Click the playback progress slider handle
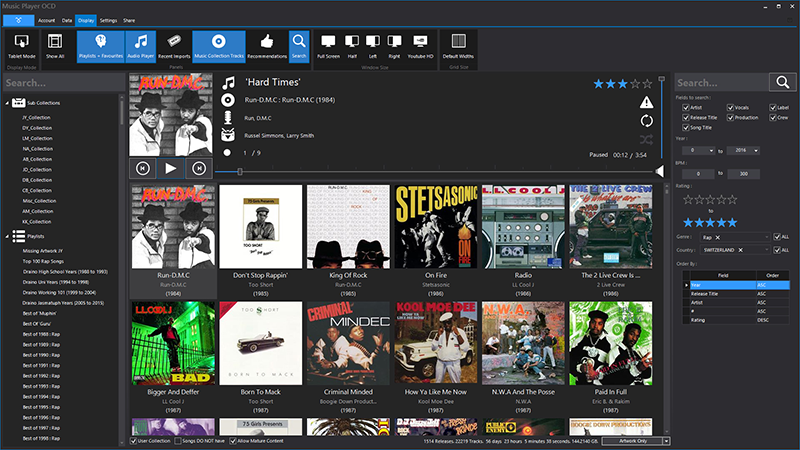The width and height of the screenshot is (800, 450). pyautogui.click(x=240, y=172)
